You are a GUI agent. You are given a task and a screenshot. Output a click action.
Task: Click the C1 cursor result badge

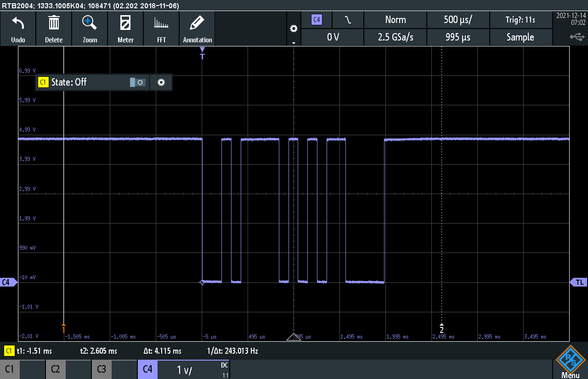[x=9, y=351]
